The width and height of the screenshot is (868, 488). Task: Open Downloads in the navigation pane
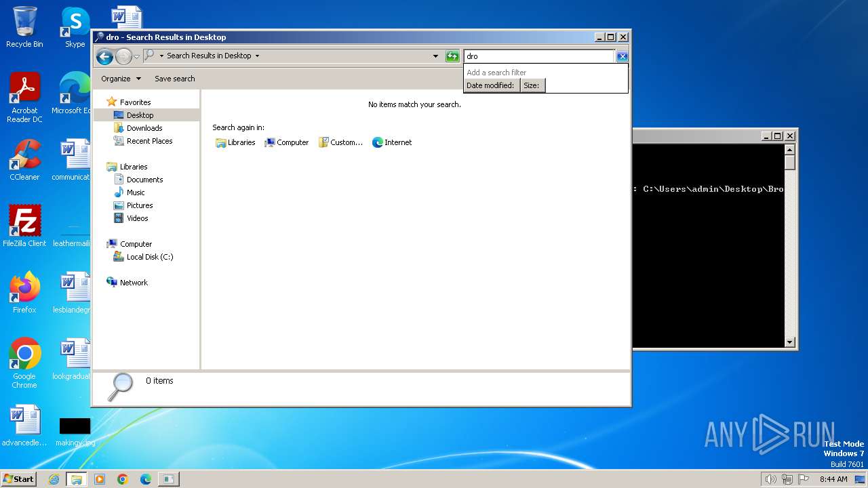144,128
